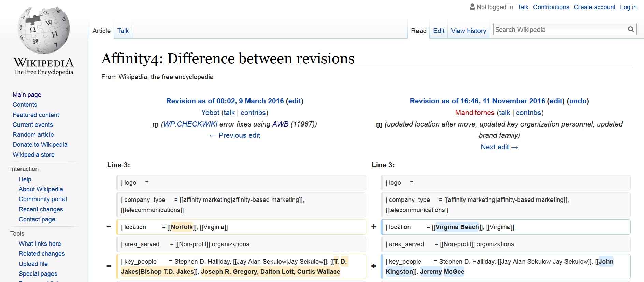Image resolution: width=644 pixels, height=282 pixels.
Task: Open the Log in link
Action: click(628, 7)
